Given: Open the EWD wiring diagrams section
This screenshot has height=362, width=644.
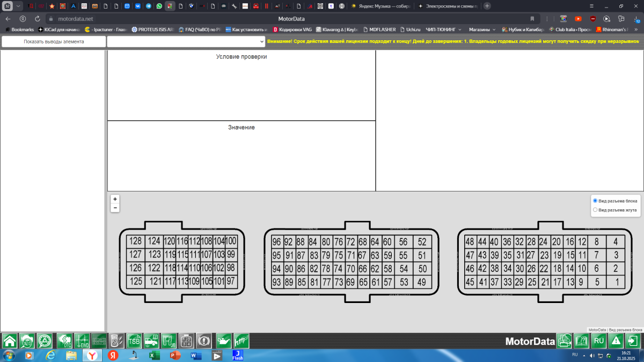Looking at the screenshot, I should point(82,341).
